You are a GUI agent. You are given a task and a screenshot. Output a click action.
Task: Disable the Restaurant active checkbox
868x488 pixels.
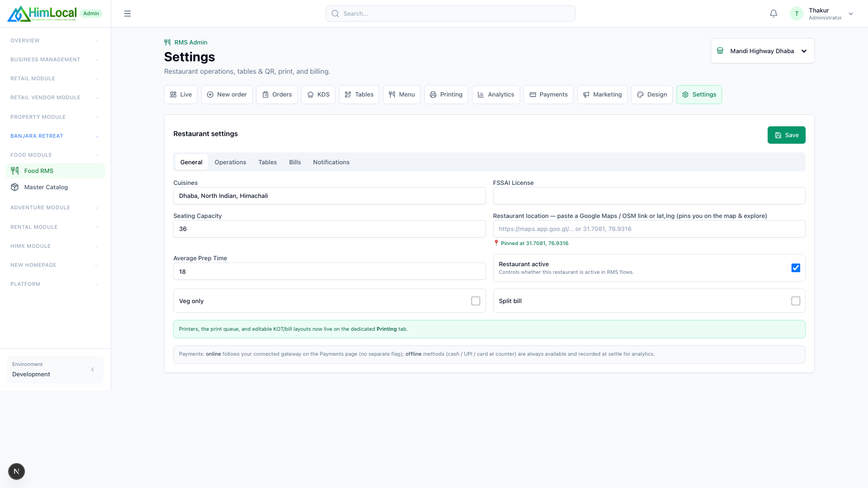796,268
